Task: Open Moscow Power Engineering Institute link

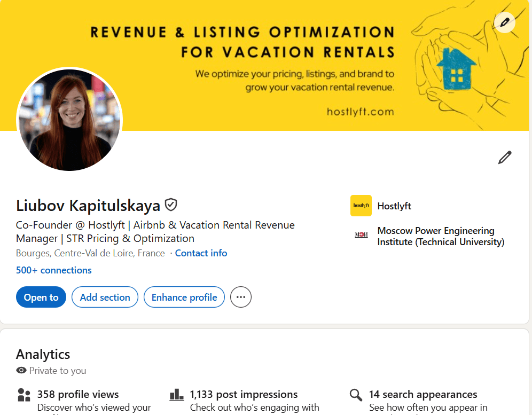Action: pyautogui.click(x=441, y=236)
